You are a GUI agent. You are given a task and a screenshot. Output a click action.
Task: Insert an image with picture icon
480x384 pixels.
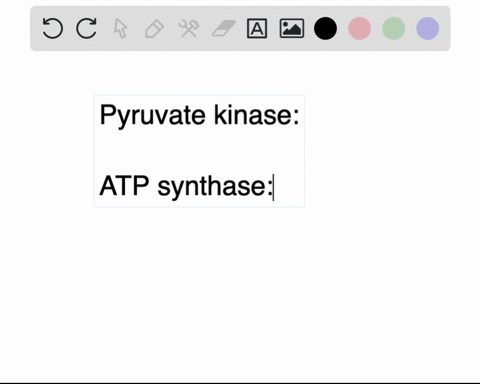tap(292, 28)
